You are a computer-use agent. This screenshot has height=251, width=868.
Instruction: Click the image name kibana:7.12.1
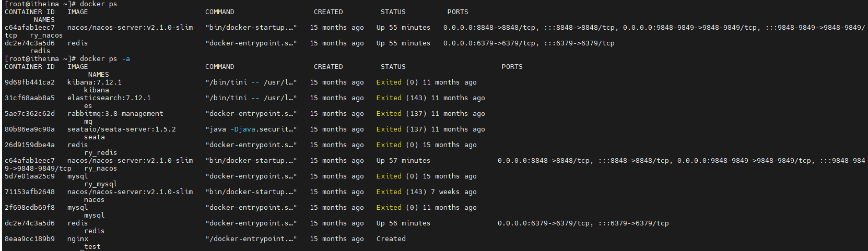tap(95, 82)
